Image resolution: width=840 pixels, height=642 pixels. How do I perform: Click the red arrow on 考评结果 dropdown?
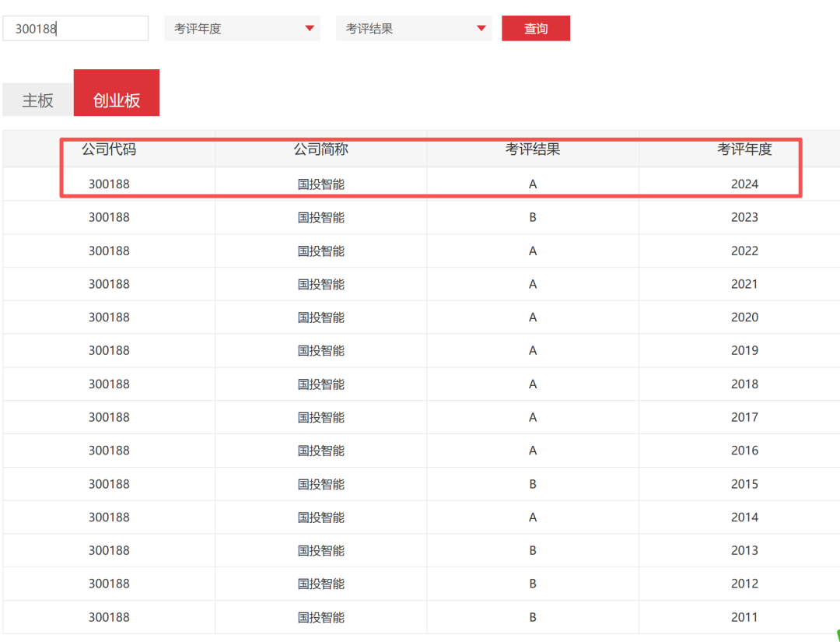[x=481, y=29]
